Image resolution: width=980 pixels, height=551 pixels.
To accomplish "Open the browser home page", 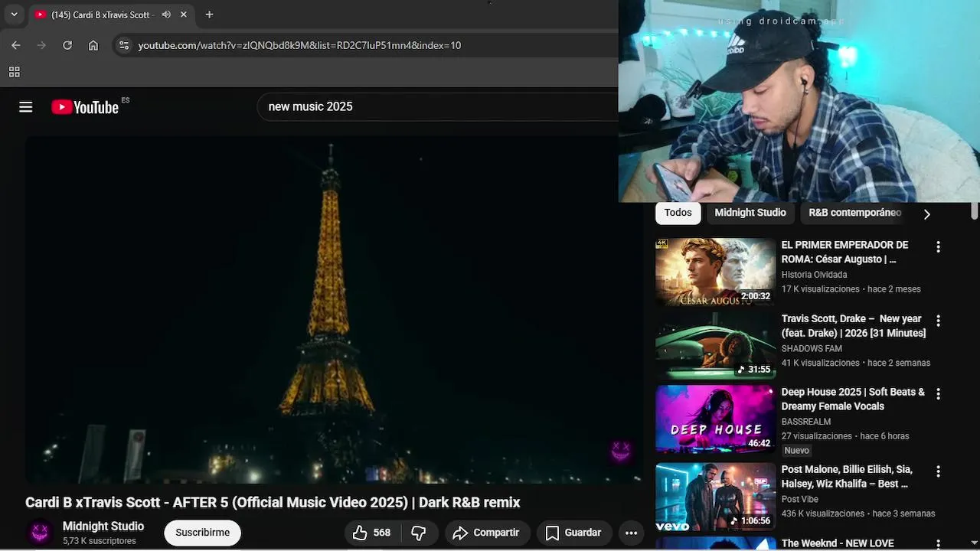I will point(93,45).
